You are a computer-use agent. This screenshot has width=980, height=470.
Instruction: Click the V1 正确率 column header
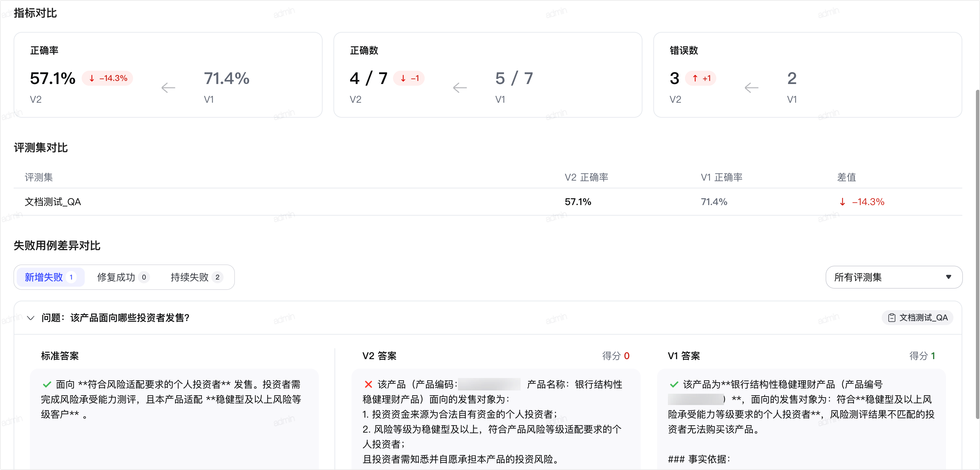[722, 177]
